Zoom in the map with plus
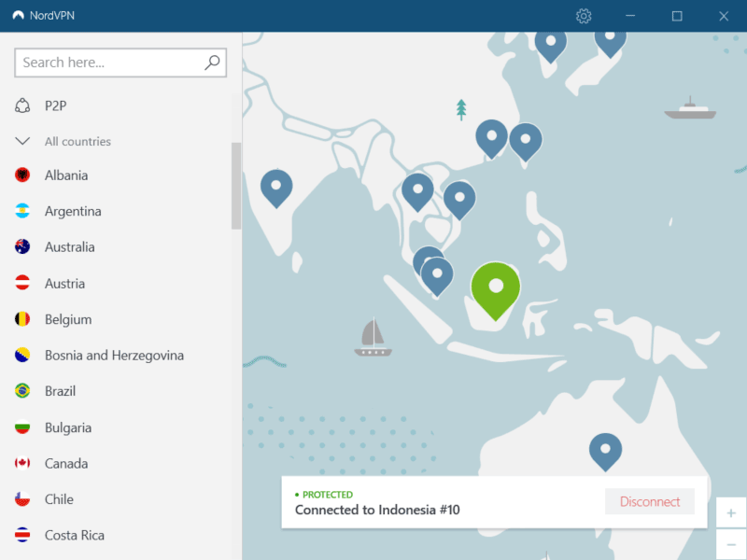Screen dimensions: 747x560 click(731, 512)
